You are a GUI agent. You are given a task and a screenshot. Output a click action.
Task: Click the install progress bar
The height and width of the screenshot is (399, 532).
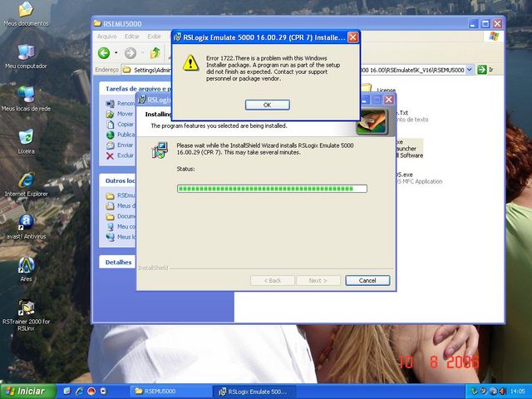click(272, 189)
